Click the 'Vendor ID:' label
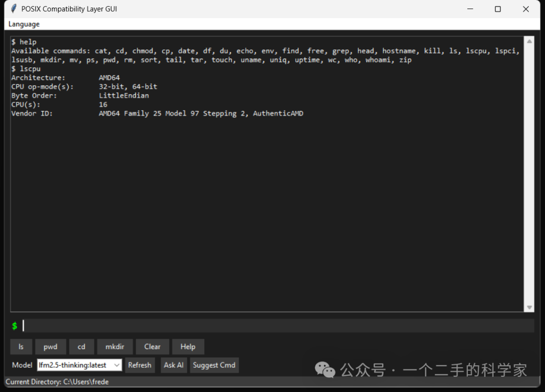 click(32, 114)
